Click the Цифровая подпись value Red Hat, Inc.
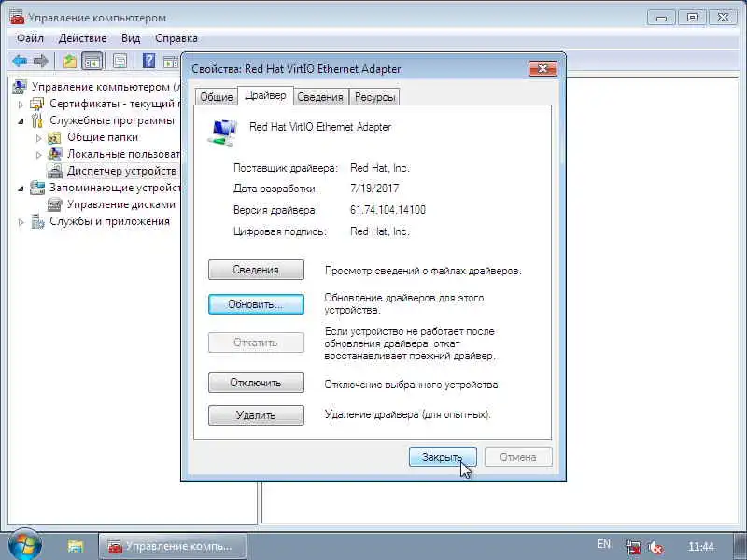Viewport: 747px width, 560px height. pos(380,231)
